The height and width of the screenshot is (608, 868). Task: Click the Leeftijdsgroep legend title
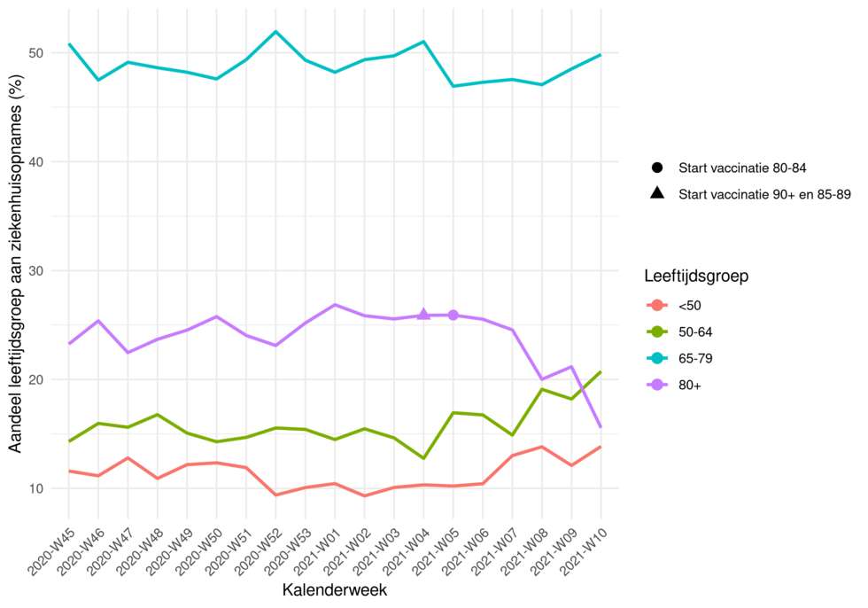pos(696,276)
